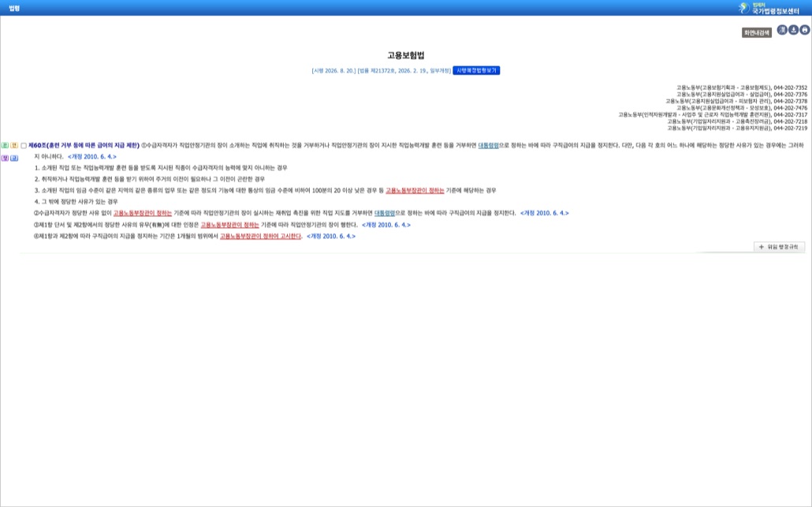Click the contact line ending 044-202-7378

736,102
